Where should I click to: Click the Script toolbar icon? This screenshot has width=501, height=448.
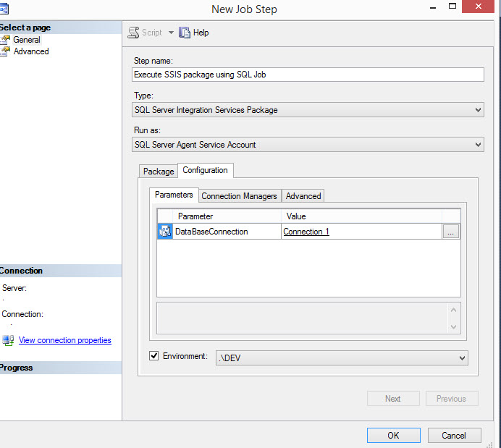coord(133,33)
